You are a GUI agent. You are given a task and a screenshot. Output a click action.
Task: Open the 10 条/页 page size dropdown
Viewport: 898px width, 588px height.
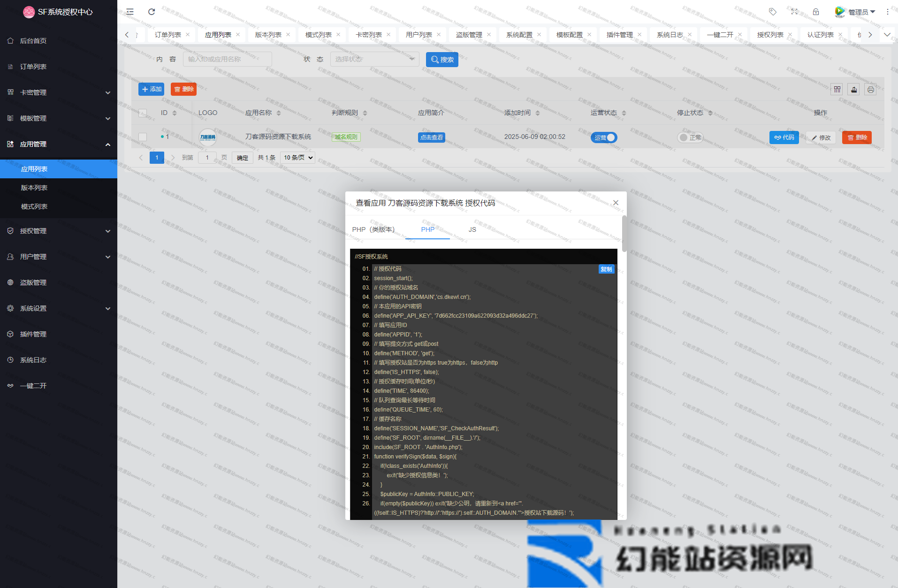click(297, 158)
